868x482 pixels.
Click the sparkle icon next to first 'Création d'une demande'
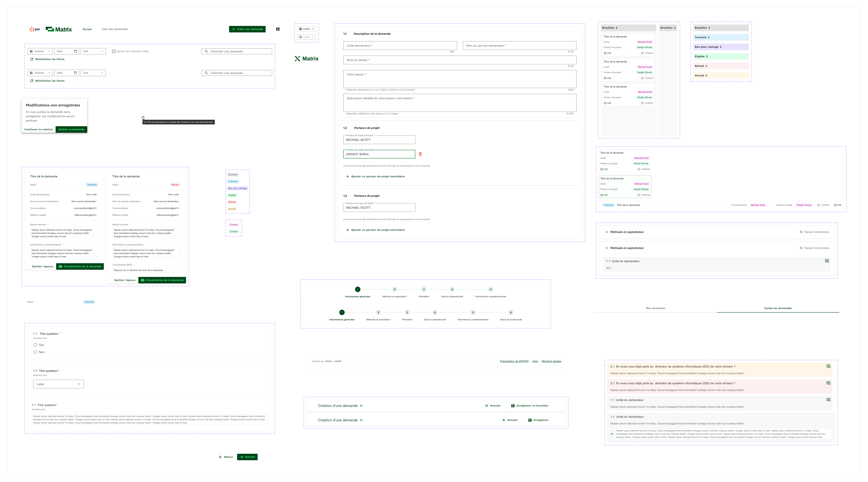361,406
